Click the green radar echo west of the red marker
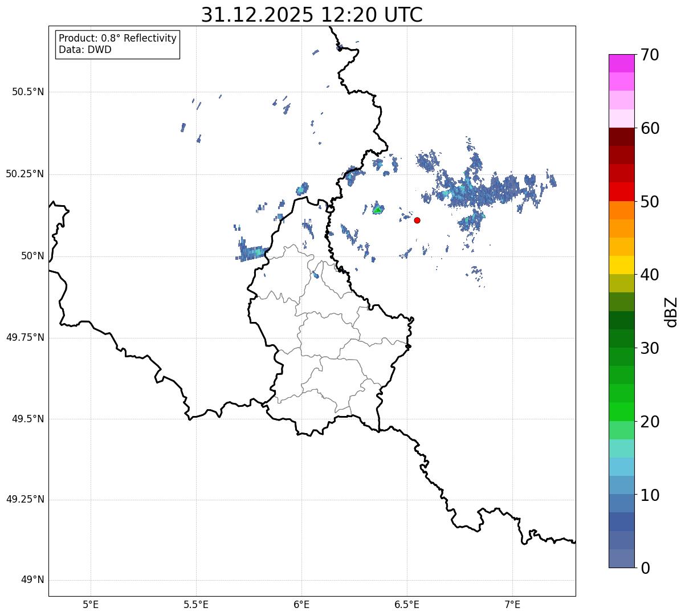The height and width of the screenshot is (616, 685). click(377, 209)
